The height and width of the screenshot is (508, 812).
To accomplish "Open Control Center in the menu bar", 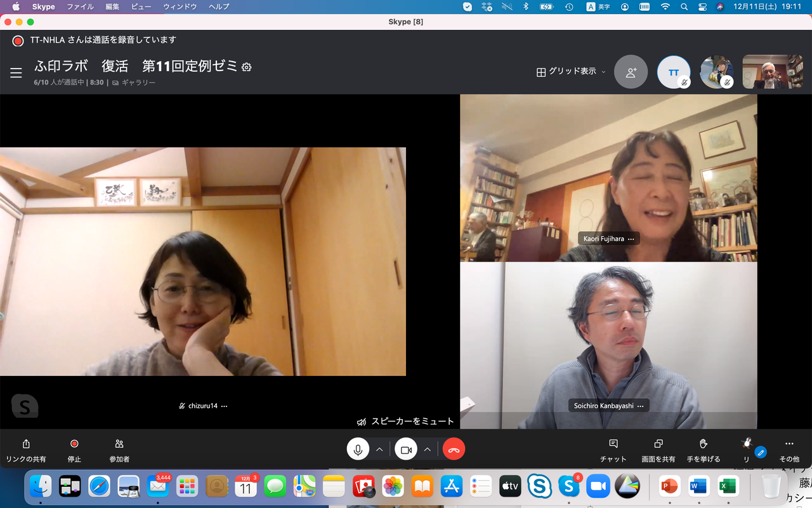I will (702, 7).
